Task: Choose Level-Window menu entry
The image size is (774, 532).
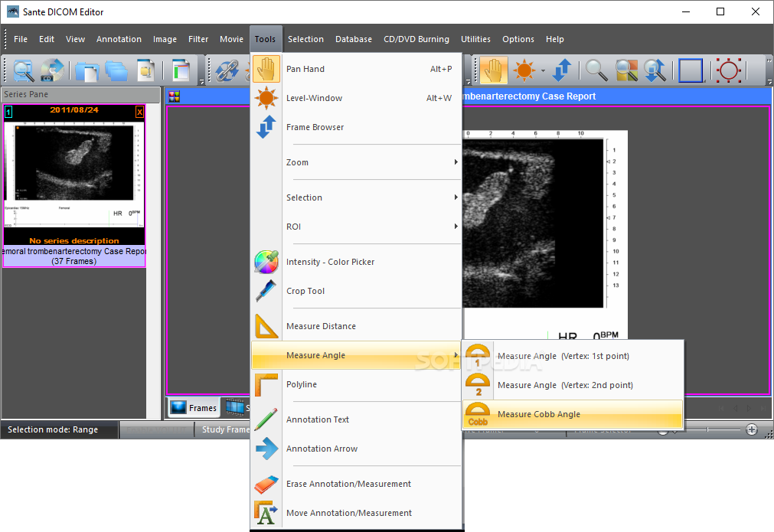Action: [357, 98]
